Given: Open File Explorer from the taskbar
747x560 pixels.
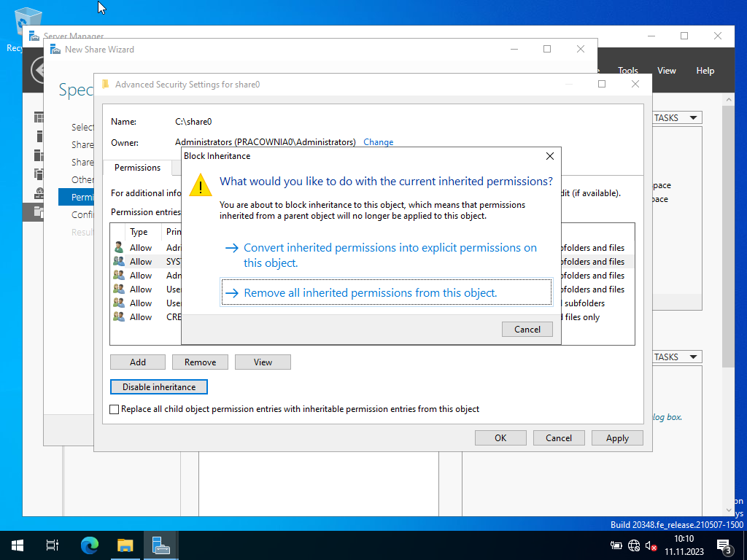Looking at the screenshot, I should (x=125, y=545).
